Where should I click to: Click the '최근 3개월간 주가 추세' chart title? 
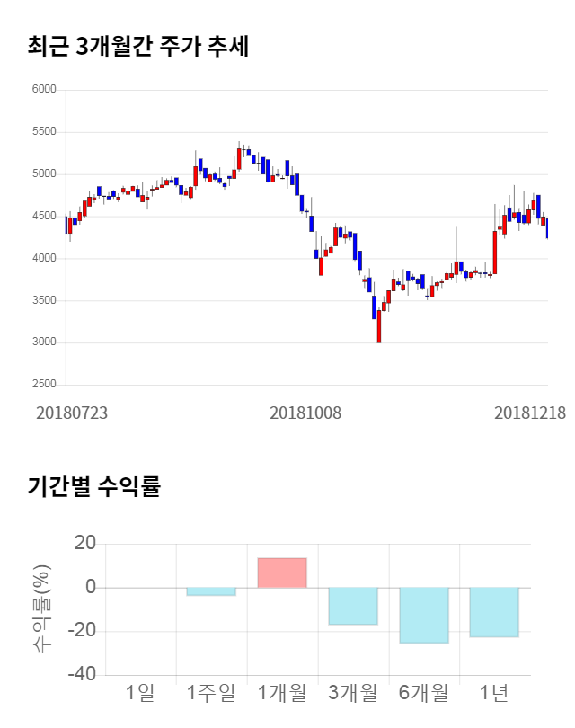pos(138,46)
